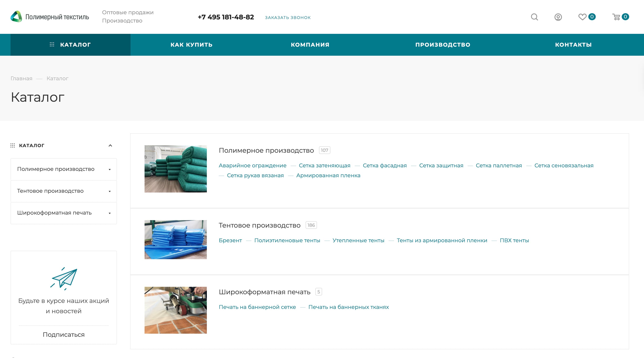Open the Как купить menu item
The height and width of the screenshot is (358, 644).
191,45
